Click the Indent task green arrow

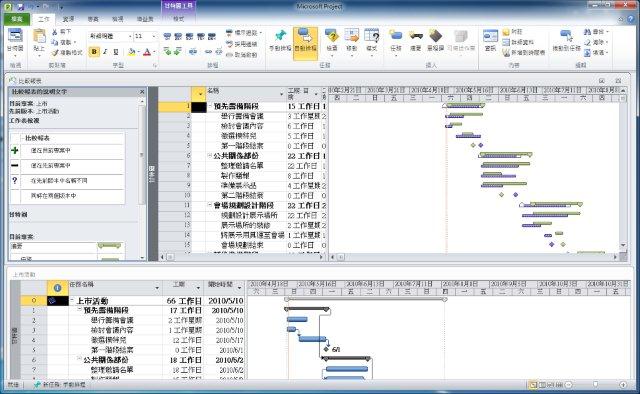point(178,51)
